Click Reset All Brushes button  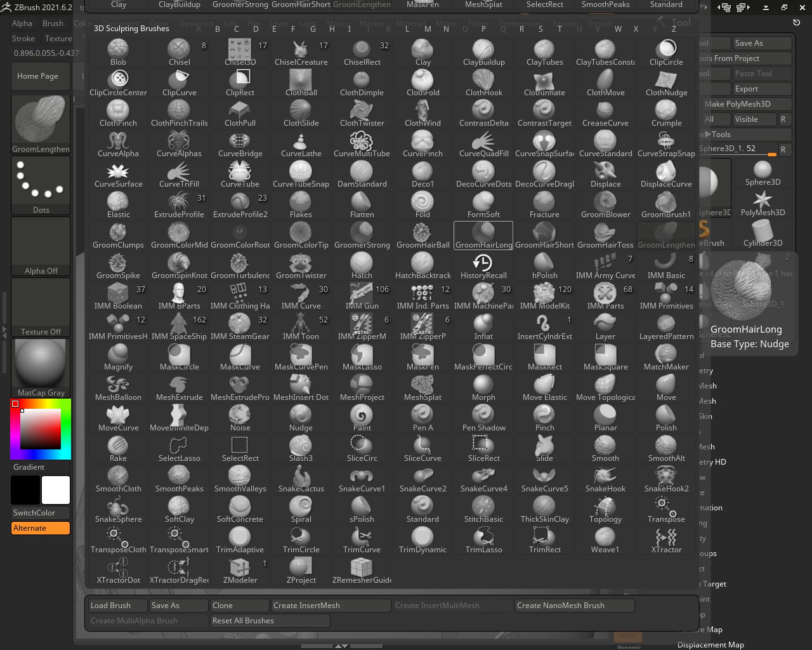[270, 621]
